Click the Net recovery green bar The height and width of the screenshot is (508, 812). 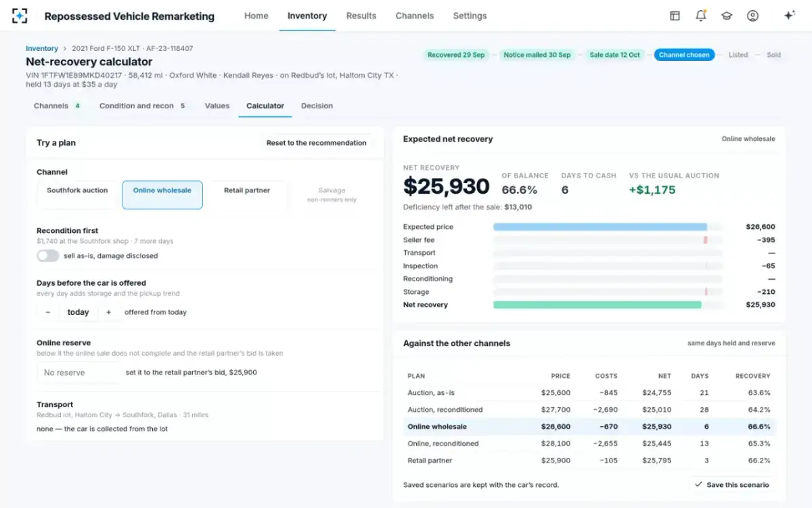[x=597, y=305]
